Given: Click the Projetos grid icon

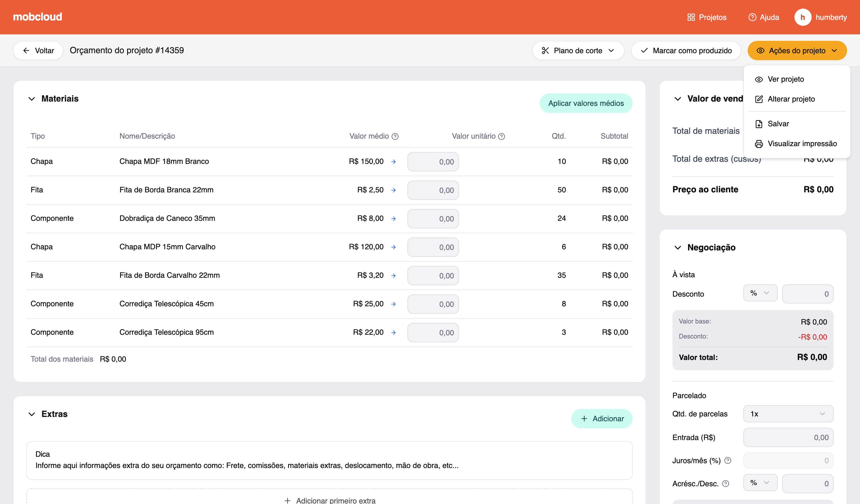Looking at the screenshot, I should pos(691,17).
